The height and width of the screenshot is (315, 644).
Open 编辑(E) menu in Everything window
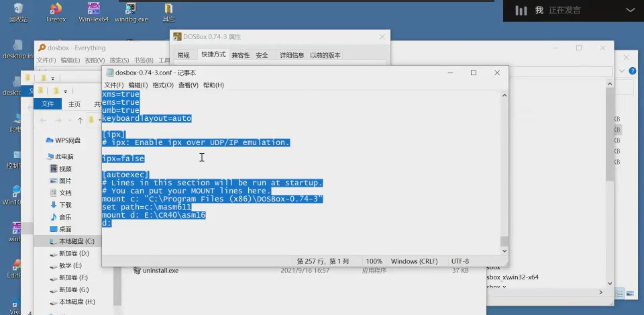coord(70,60)
